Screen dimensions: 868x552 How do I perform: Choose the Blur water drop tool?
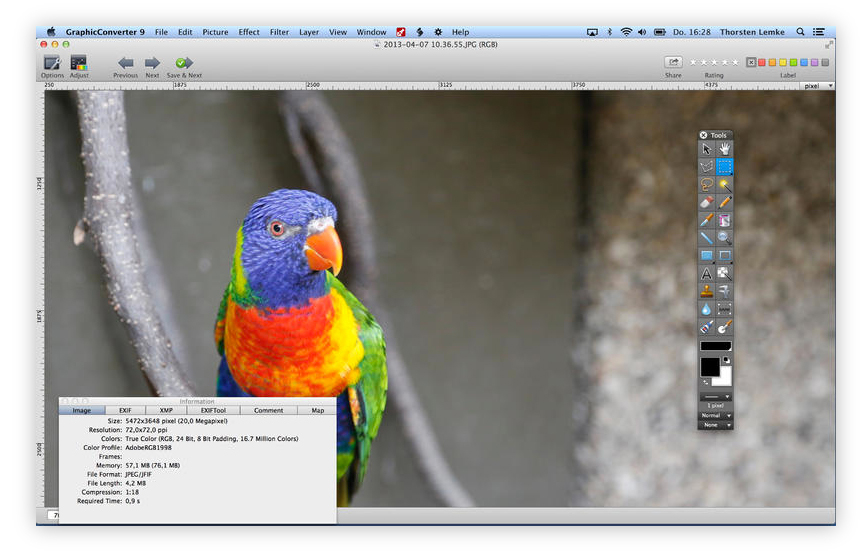click(x=706, y=309)
